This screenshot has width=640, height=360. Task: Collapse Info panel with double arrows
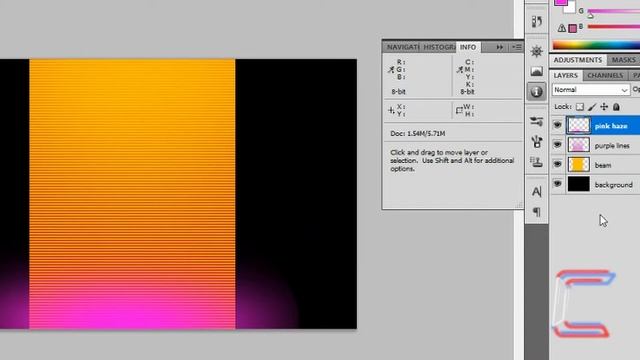[x=500, y=47]
